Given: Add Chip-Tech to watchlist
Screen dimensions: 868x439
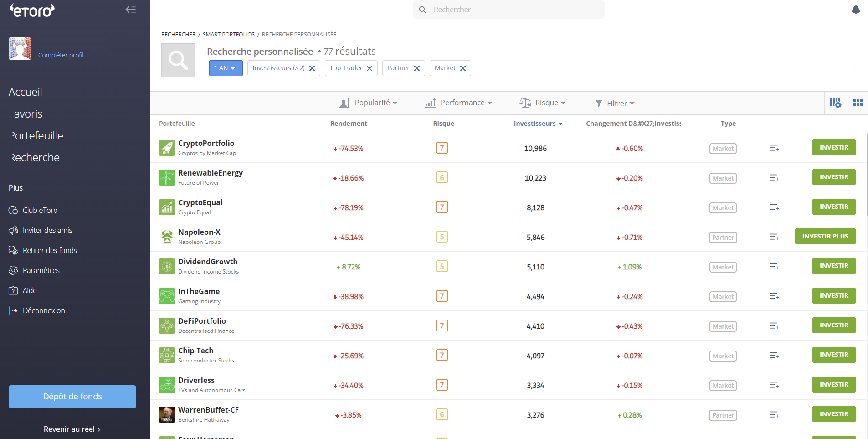Looking at the screenshot, I should 774,356.
